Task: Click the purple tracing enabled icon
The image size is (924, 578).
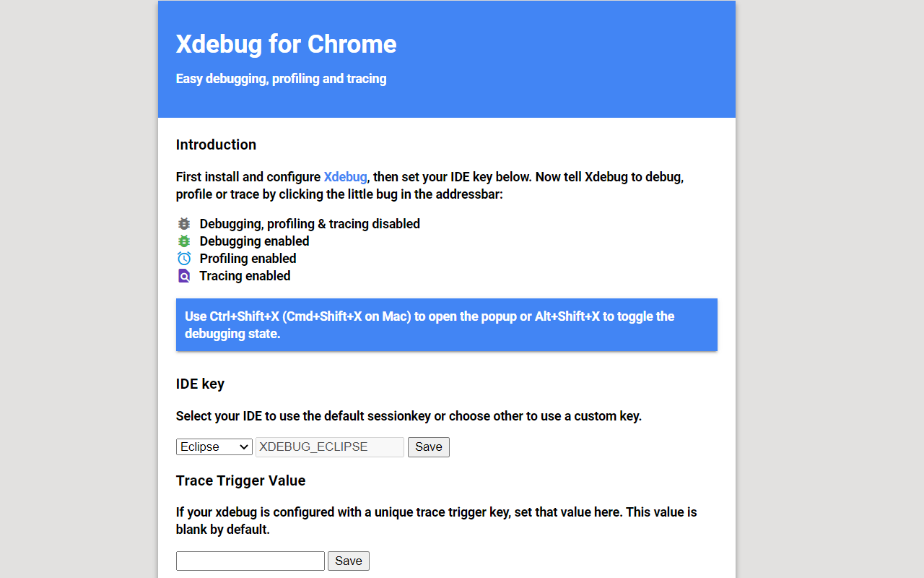Action: point(183,275)
